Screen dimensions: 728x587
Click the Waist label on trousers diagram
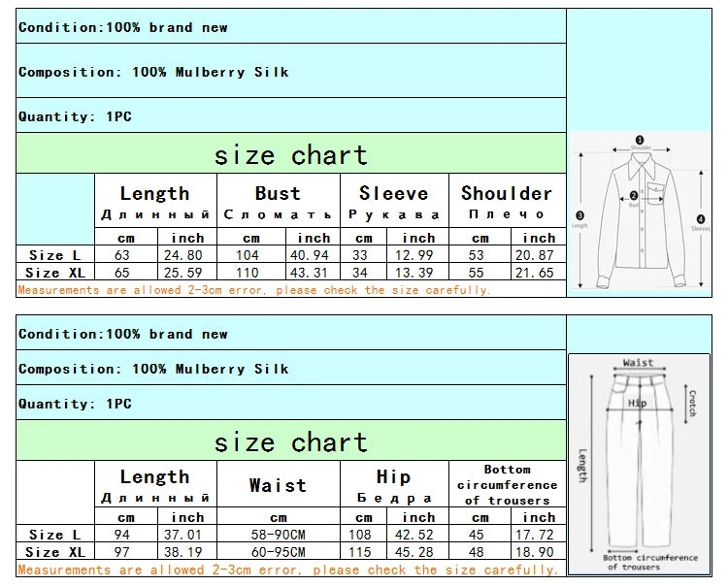coord(638,363)
